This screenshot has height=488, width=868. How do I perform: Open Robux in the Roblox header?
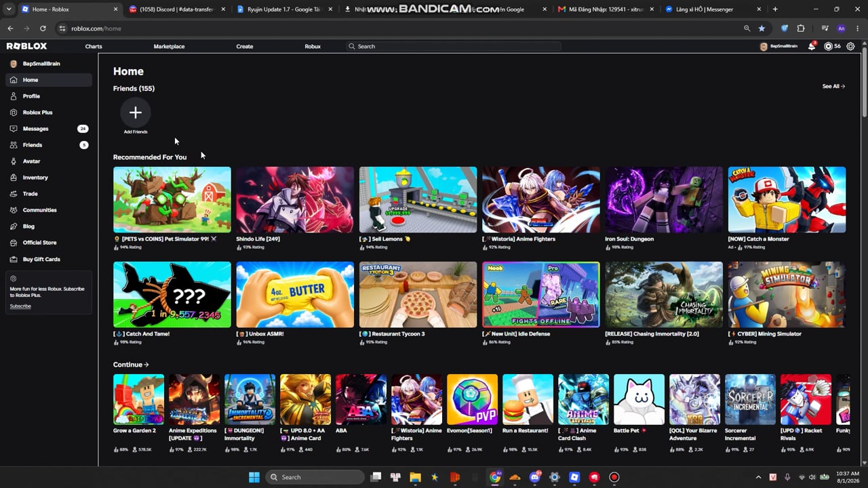point(313,46)
